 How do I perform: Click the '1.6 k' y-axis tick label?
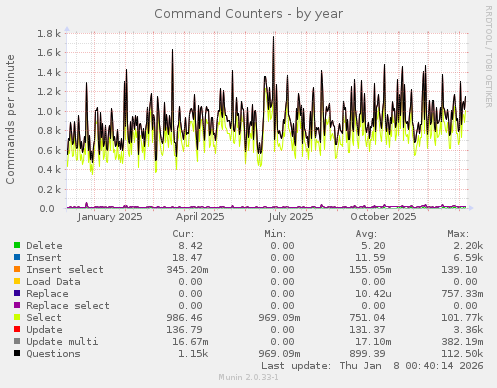[x=49, y=53]
